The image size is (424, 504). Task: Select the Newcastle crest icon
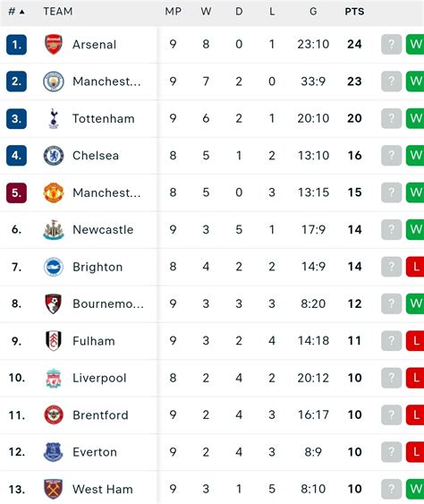(x=54, y=229)
